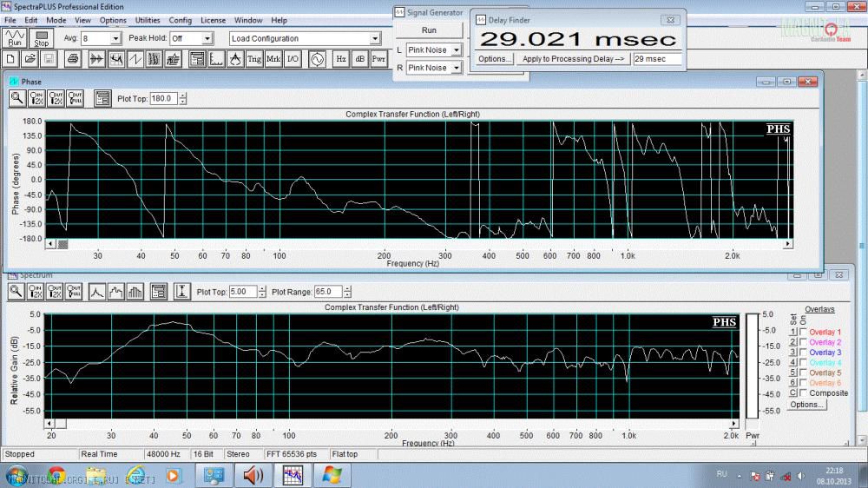Click the Spectrum Plot Range value field
Screen dimensions: 868x488
(x=328, y=292)
